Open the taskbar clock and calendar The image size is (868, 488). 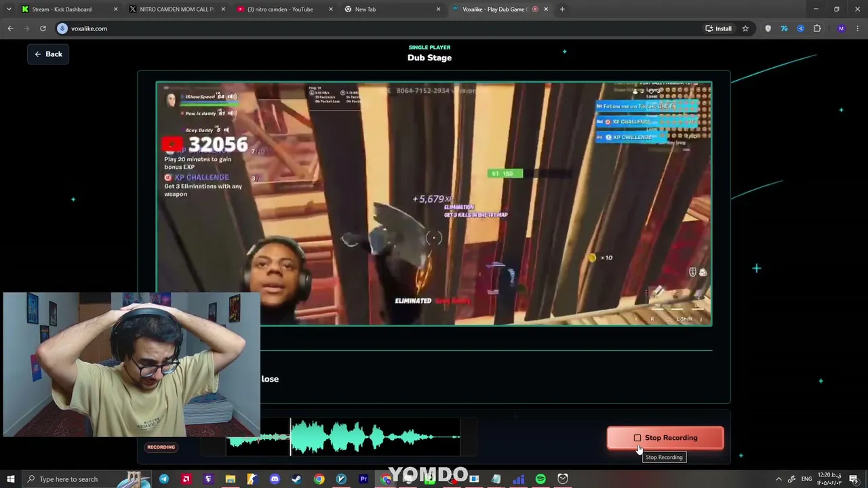(829, 479)
